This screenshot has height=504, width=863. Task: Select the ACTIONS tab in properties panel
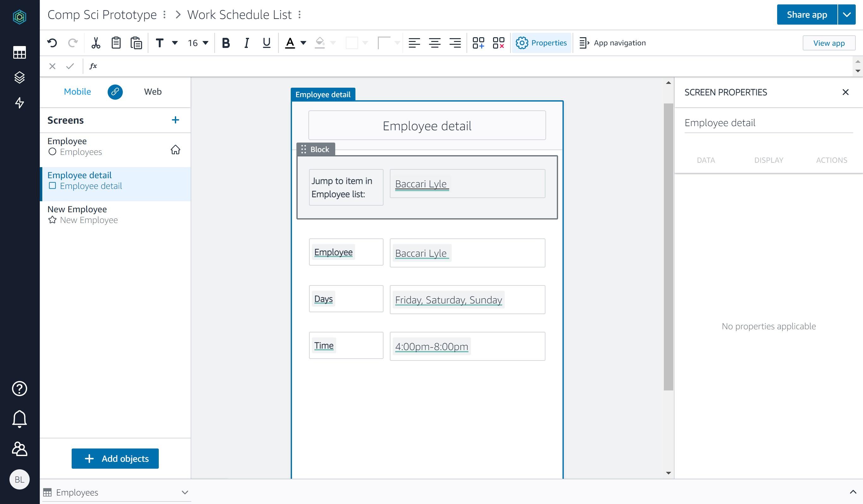point(832,160)
